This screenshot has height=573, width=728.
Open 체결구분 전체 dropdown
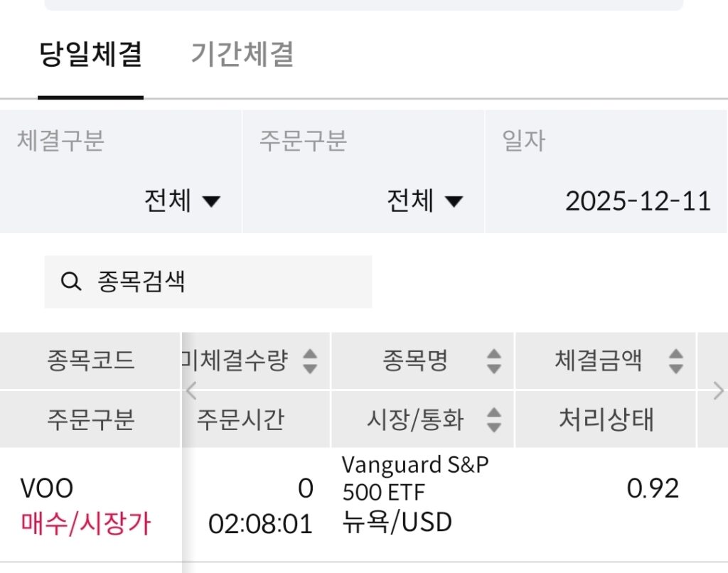tap(182, 201)
